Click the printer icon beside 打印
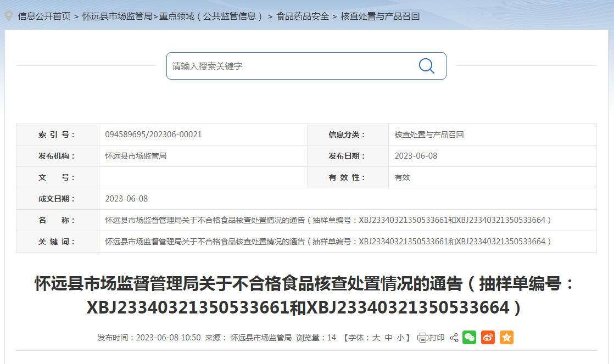This screenshot has width=614, height=364. 422,338
